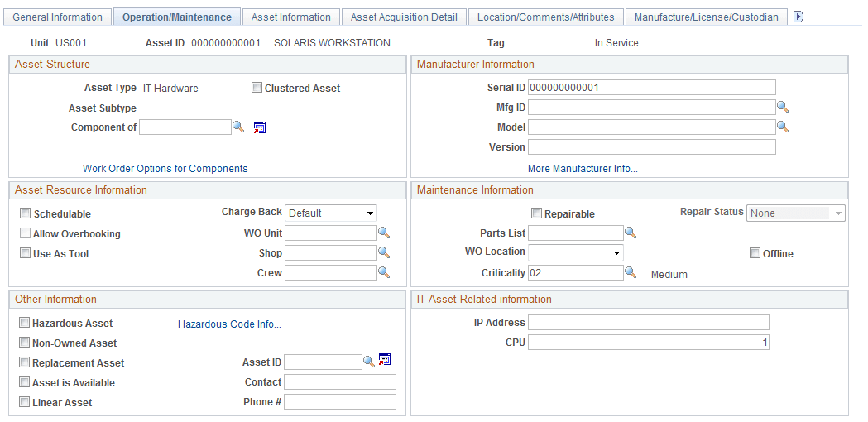
Task: Focus the Serial ID field
Action: pyautogui.click(x=651, y=88)
